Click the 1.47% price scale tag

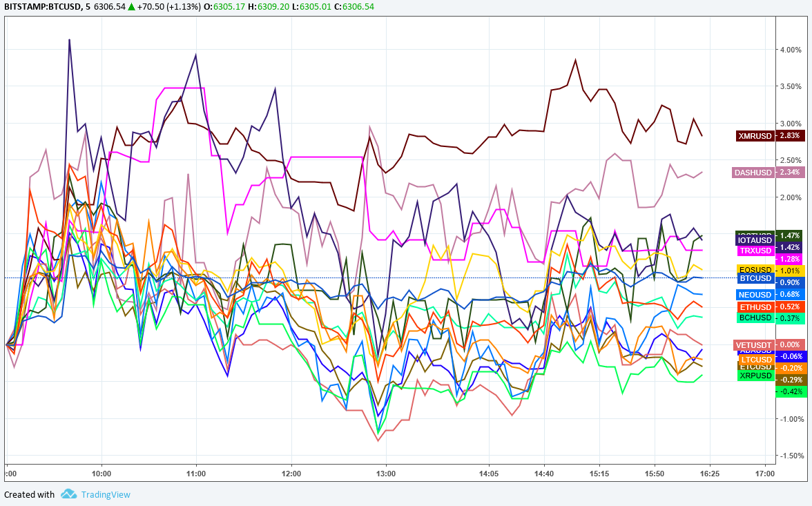click(x=789, y=235)
